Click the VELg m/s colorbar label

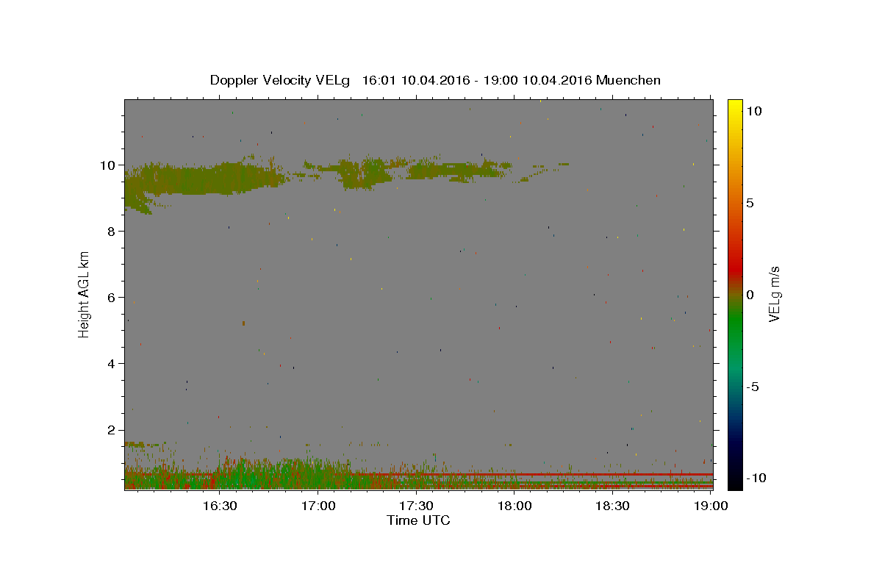coord(774,294)
